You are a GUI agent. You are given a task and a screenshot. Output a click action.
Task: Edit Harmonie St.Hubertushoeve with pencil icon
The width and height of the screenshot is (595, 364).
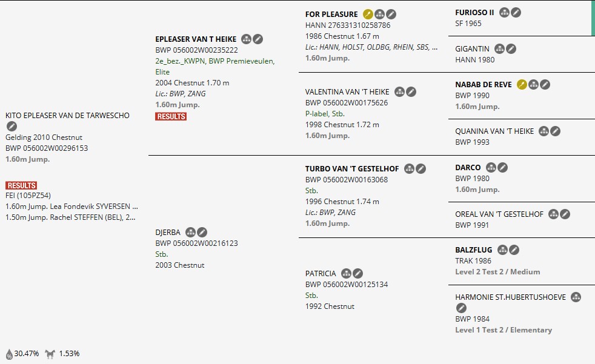pos(461,308)
